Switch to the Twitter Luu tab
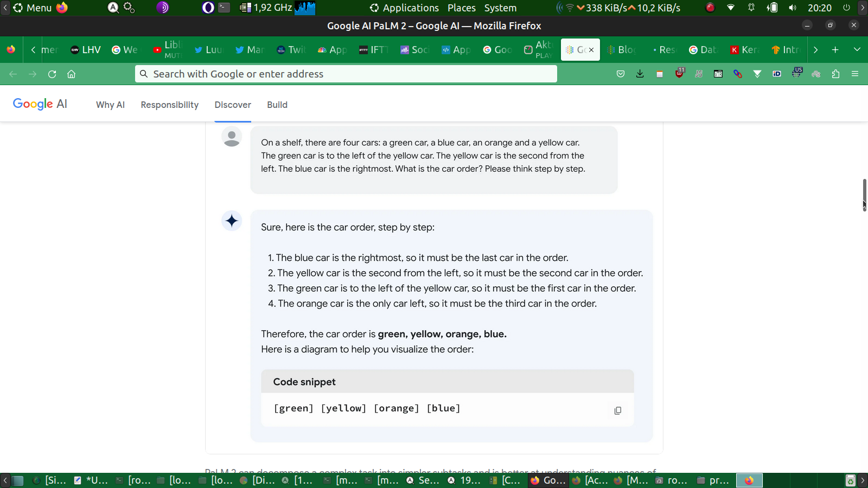The image size is (868, 488). (x=208, y=50)
